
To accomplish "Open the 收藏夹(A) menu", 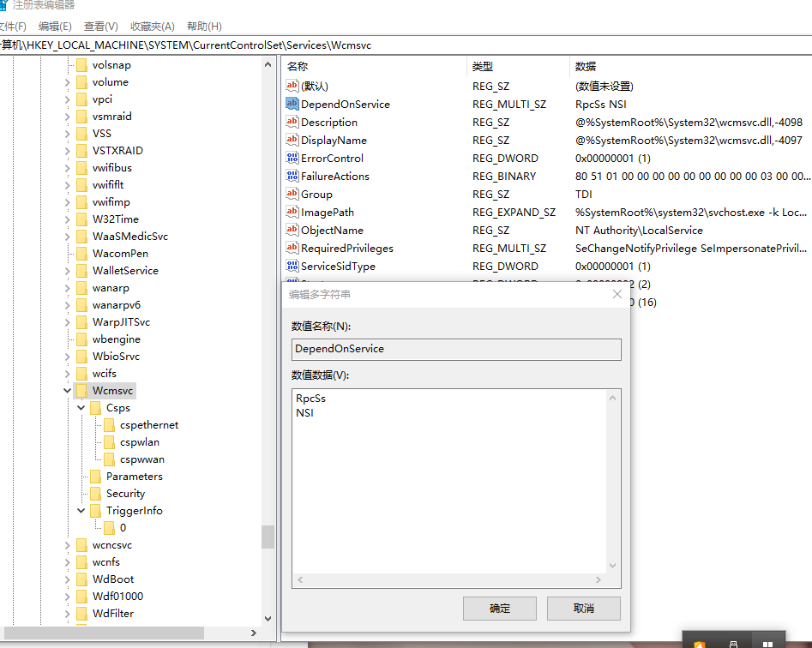I will 153,27.
